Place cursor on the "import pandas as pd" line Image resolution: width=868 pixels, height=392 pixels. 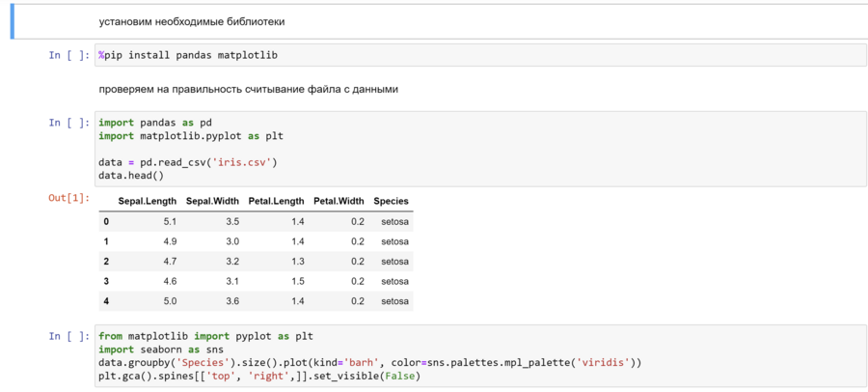154,123
